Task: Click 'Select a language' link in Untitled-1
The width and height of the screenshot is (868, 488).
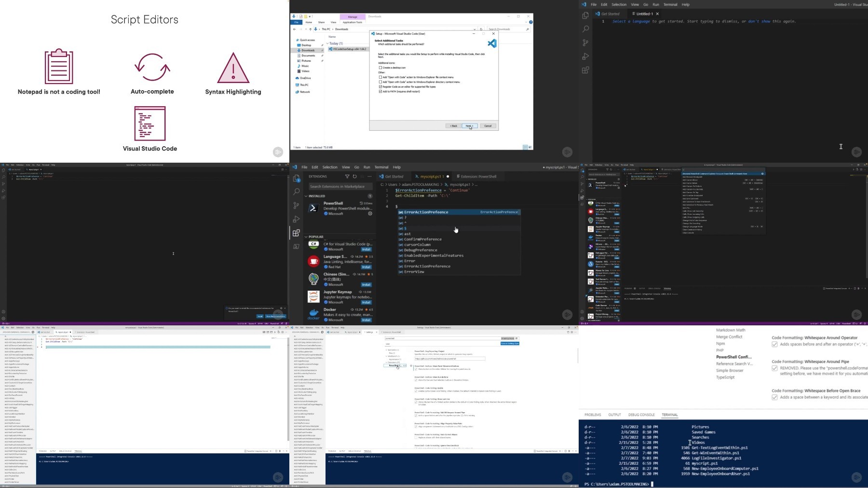Action: tap(631, 21)
